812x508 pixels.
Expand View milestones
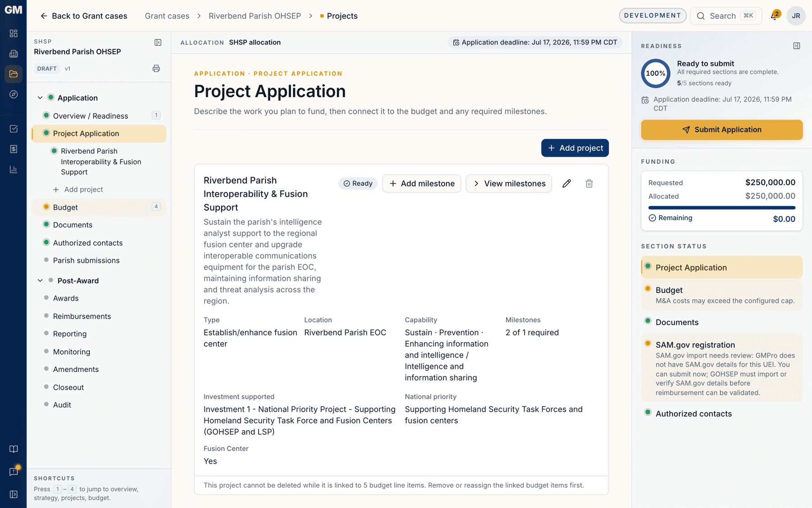[x=508, y=183]
